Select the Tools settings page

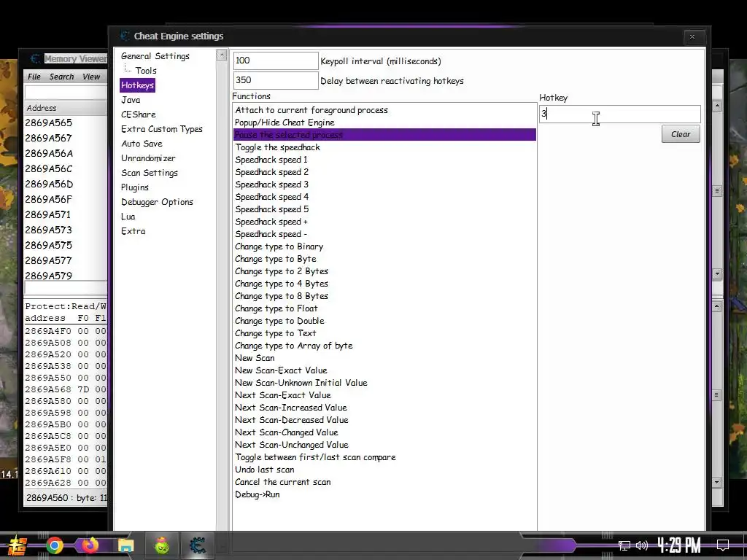tap(146, 71)
